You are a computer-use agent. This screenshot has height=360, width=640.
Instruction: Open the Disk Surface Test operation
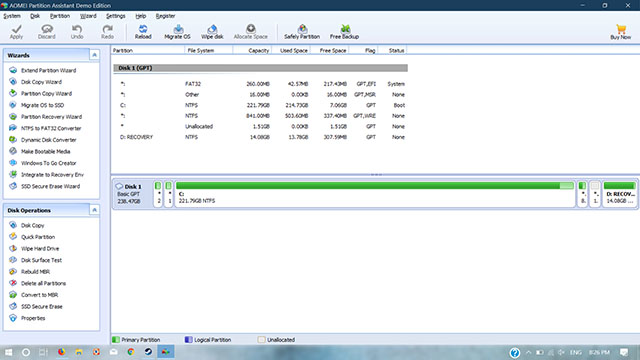(41, 260)
